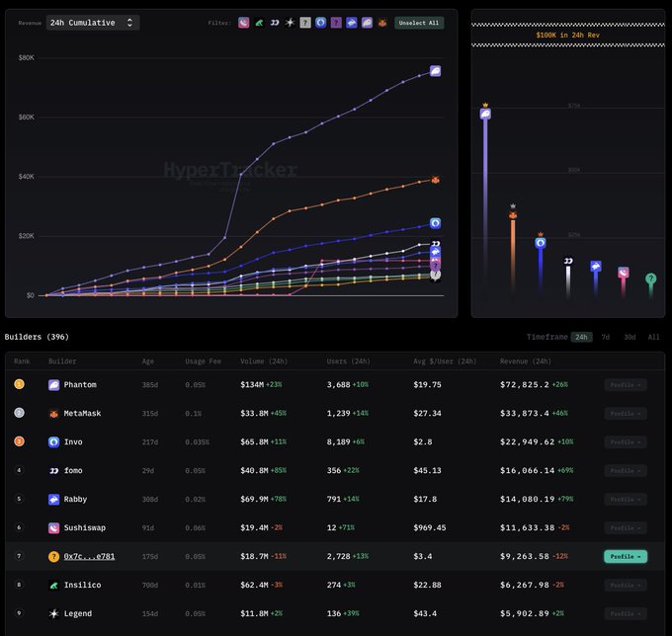Toggle the Legend star filter icon
The image size is (672, 636).
click(x=291, y=23)
